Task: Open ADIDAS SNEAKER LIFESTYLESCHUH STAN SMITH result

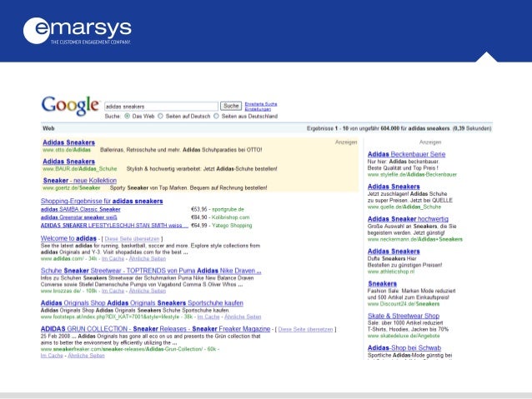Action: 114,226
